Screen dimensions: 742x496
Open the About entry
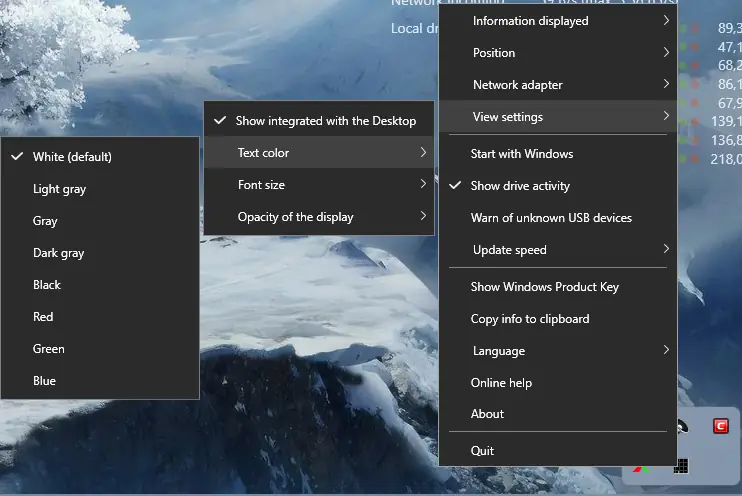(x=557, y=414)
